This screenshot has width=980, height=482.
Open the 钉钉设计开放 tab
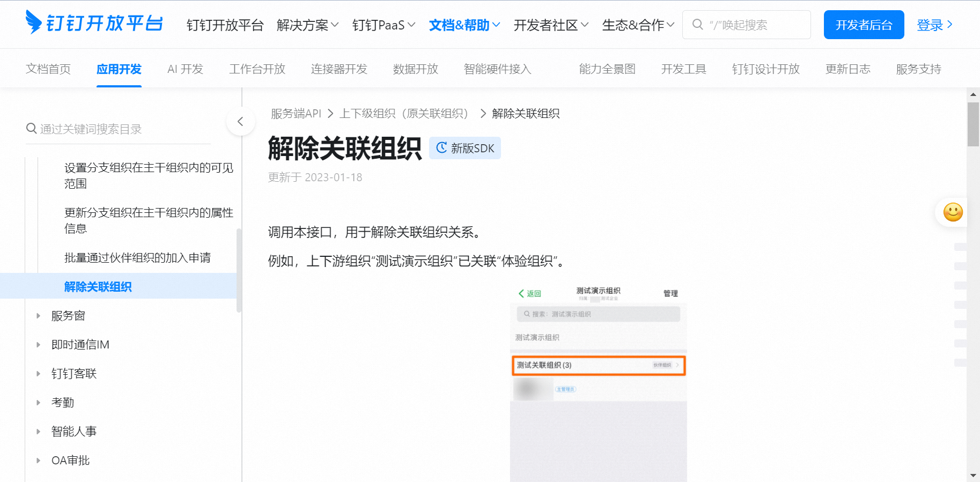pyautogui.click(x=766, y=69)
